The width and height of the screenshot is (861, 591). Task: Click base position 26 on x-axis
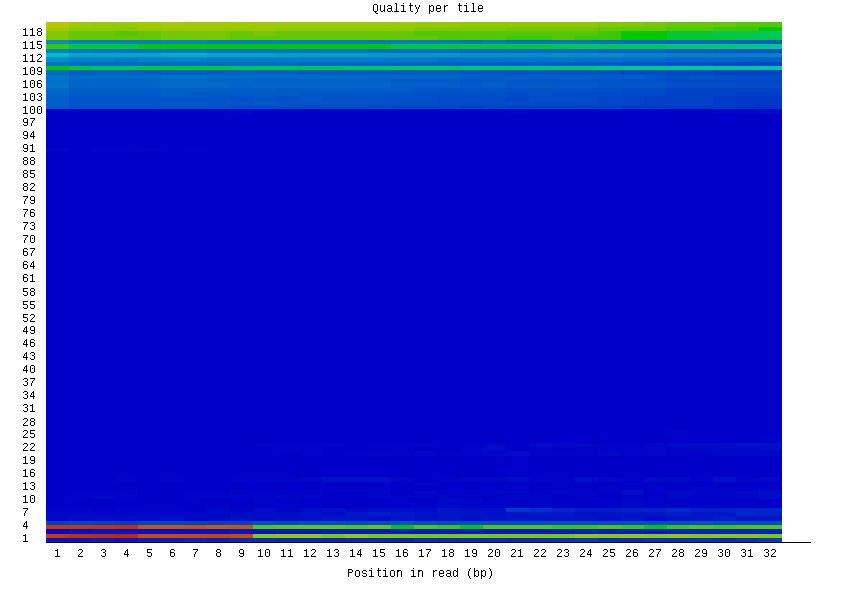point(632,554)
